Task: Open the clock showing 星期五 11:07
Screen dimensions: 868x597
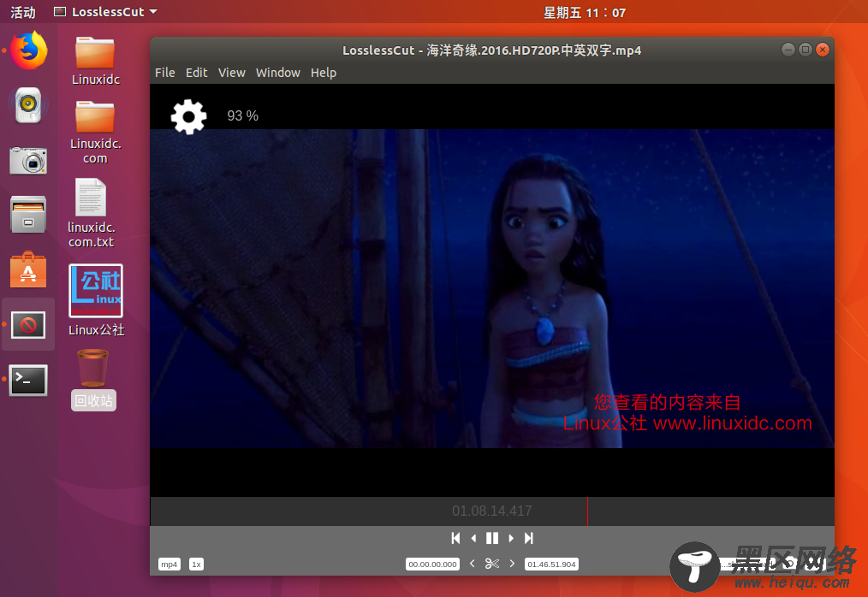Action: tap(585, 12)
